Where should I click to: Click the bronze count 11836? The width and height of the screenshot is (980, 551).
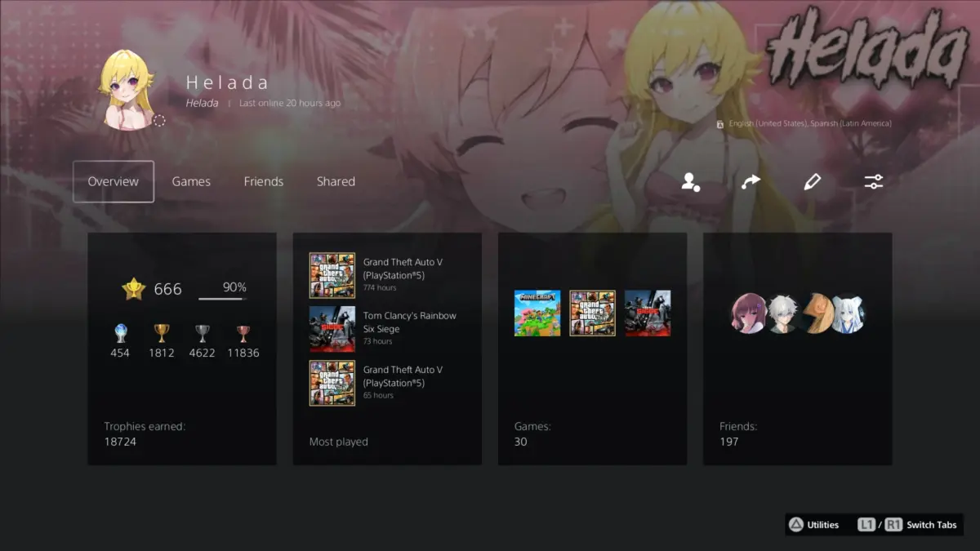243,353
